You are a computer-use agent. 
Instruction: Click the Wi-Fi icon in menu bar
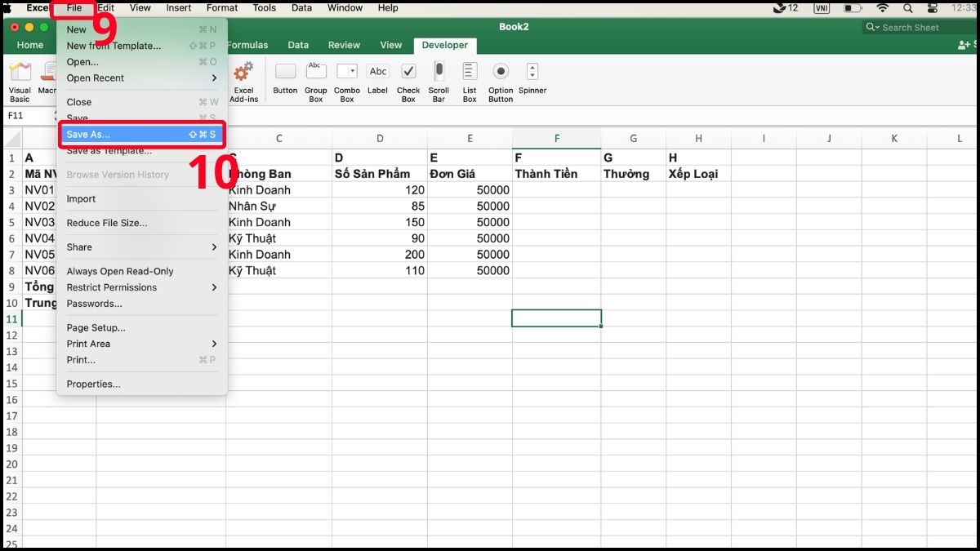pyautogui.click(x=882, y=8)
